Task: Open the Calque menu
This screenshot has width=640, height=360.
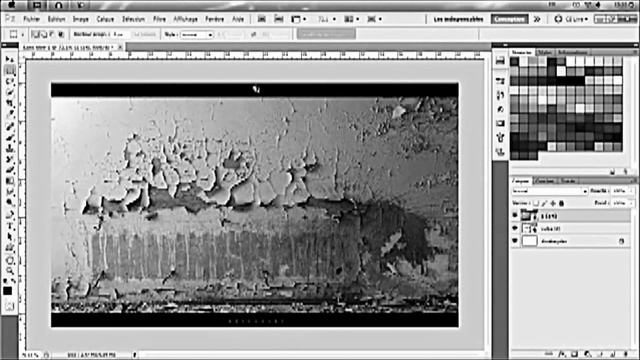Action: 105,19
